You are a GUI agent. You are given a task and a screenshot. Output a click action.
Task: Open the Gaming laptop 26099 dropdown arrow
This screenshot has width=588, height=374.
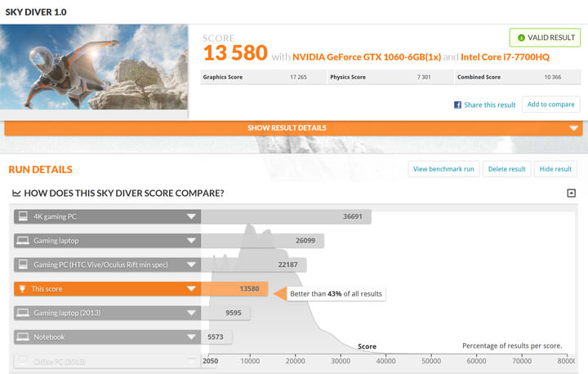[191, 241]
